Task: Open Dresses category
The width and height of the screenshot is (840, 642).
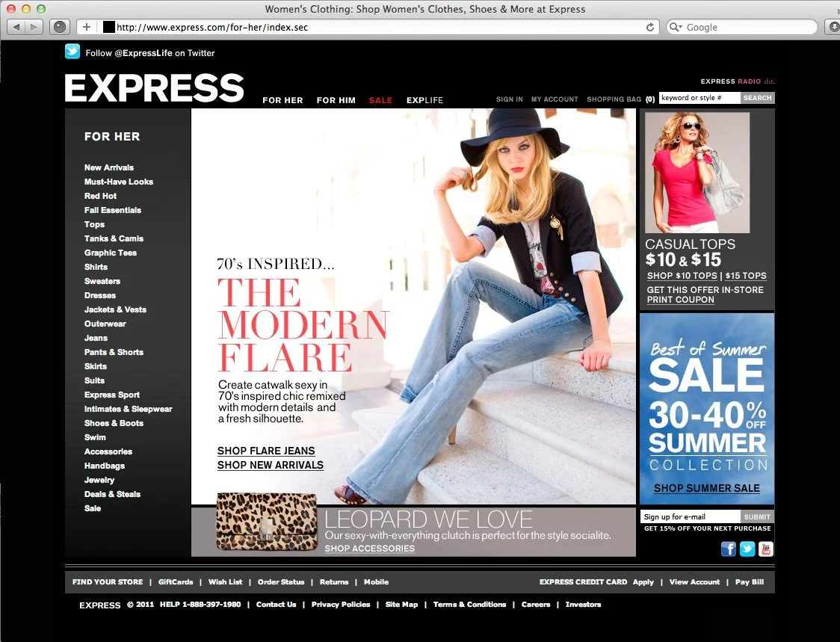Action: click(99, 295)
